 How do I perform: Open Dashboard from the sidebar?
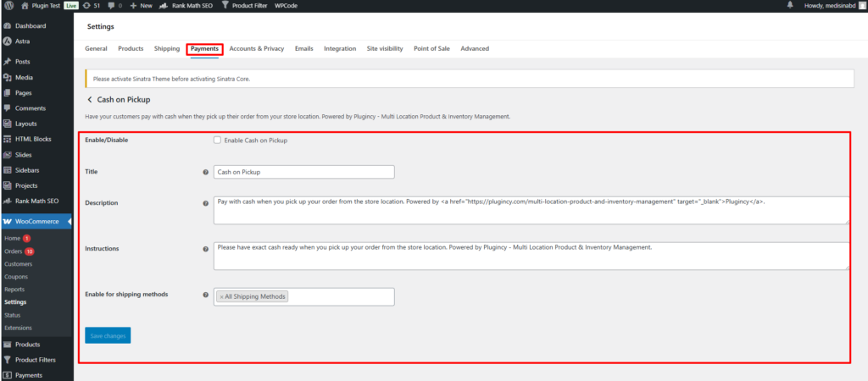click(31, 26)
